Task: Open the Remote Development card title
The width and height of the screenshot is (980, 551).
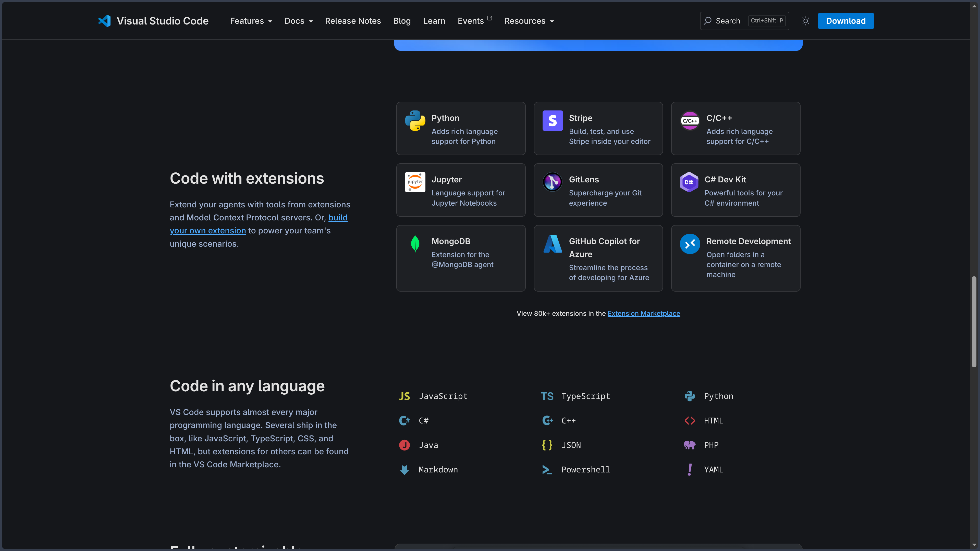Action: coord(748,241)
